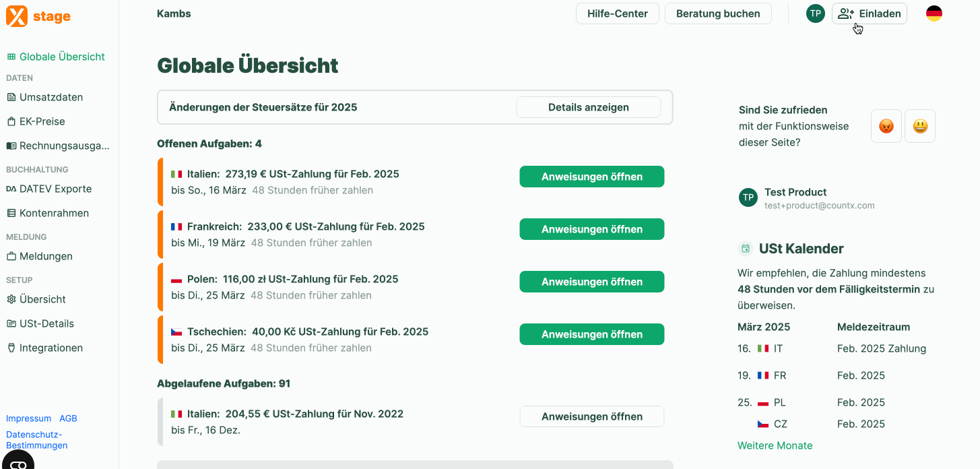Select the happy face feedback emoji
Viewport: 980px width, 469px height.
920,126
